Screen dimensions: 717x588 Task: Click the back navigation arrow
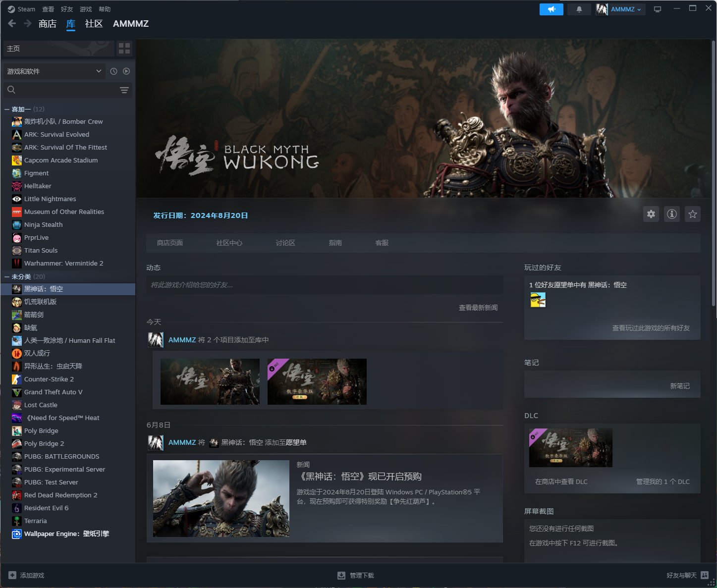12,23
